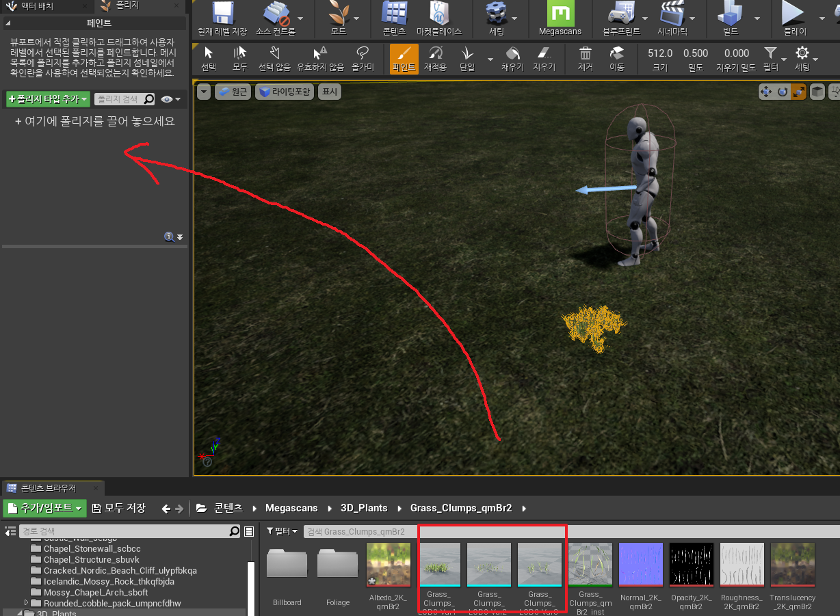This screenshot has height=616, width=840.
Task: Open the Megascans plugin button
Action: click(x=560, y=18)
